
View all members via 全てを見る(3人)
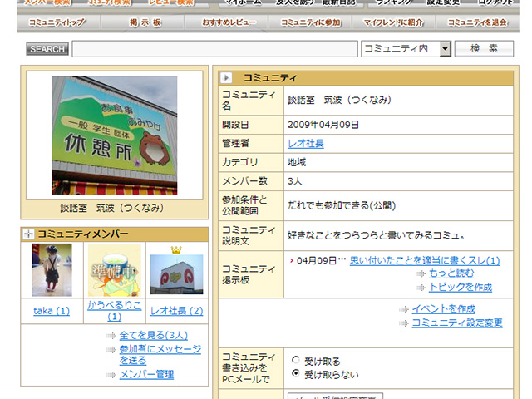point(153,336)
